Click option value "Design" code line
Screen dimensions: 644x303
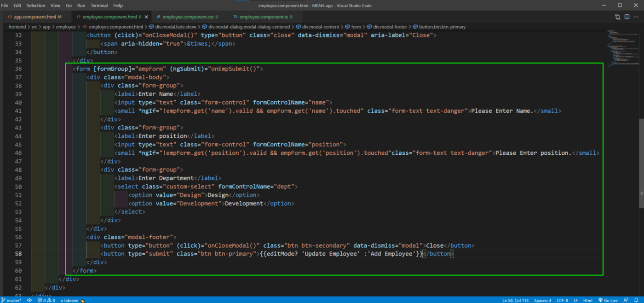pyautogui.click(x=194, y=195)
